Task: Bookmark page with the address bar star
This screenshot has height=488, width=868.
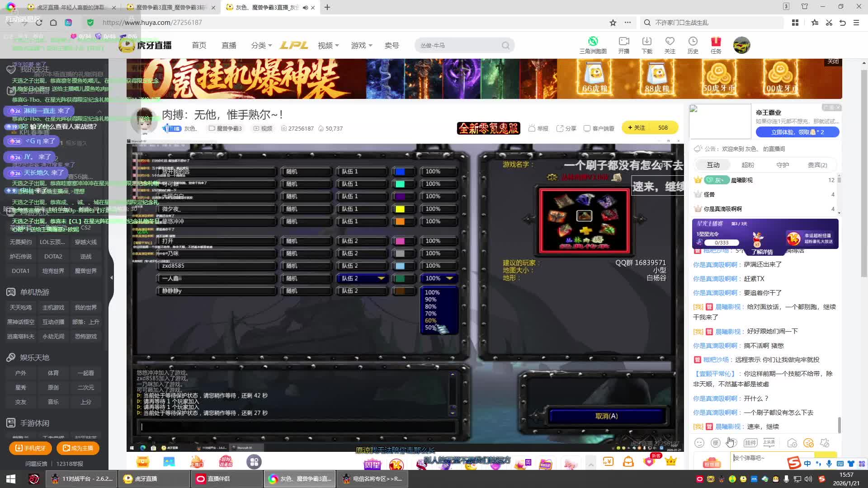Action: pos(613,23)
